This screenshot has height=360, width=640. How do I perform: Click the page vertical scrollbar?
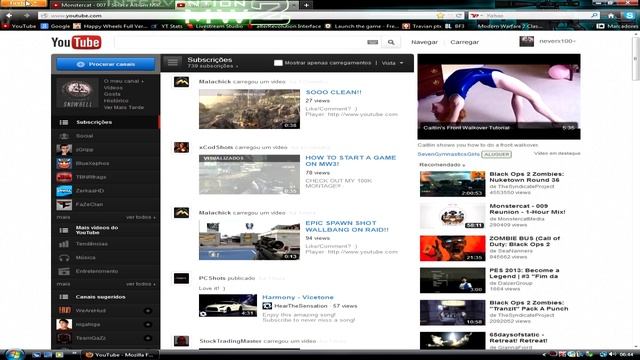point(636,59)
